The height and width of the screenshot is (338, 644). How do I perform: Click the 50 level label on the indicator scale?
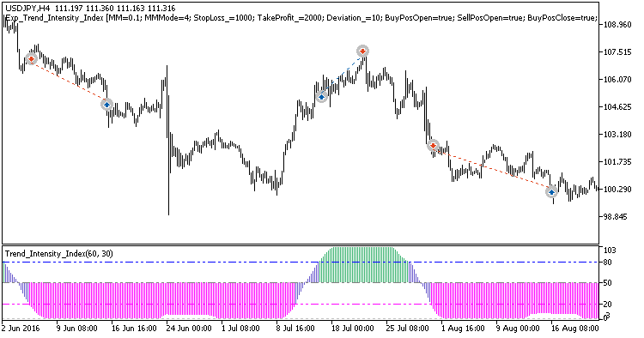[607, 283]
